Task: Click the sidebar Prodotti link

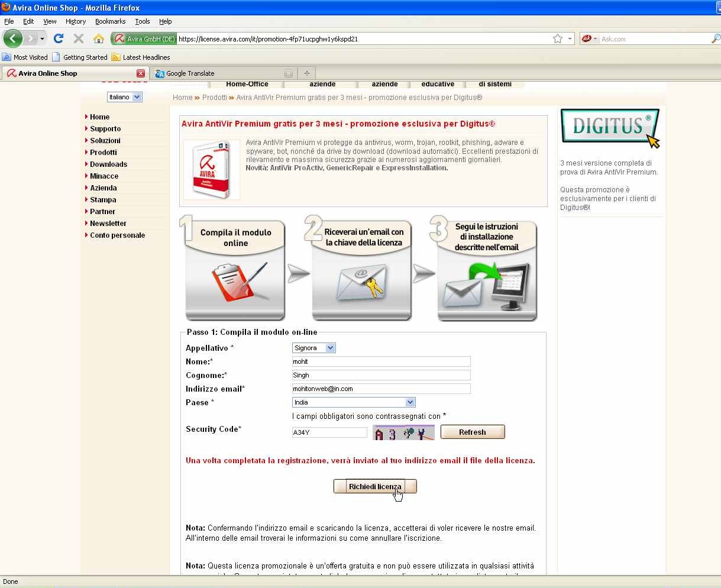Action: click(104, 153)
